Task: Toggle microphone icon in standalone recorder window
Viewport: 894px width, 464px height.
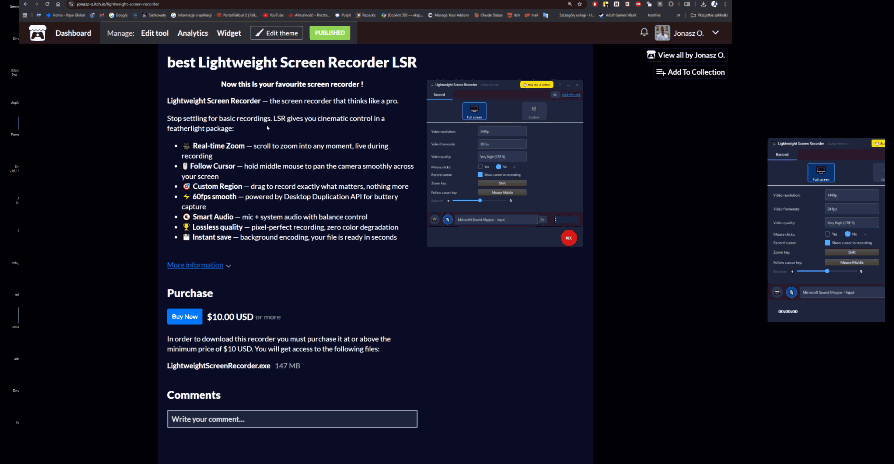Action: [x=791, y=292]
